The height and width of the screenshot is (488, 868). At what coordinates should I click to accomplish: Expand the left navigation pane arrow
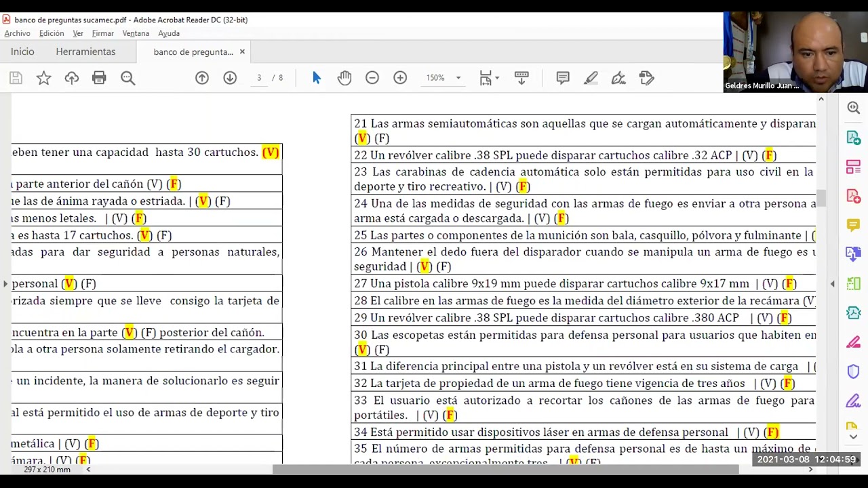click(5, 283)
